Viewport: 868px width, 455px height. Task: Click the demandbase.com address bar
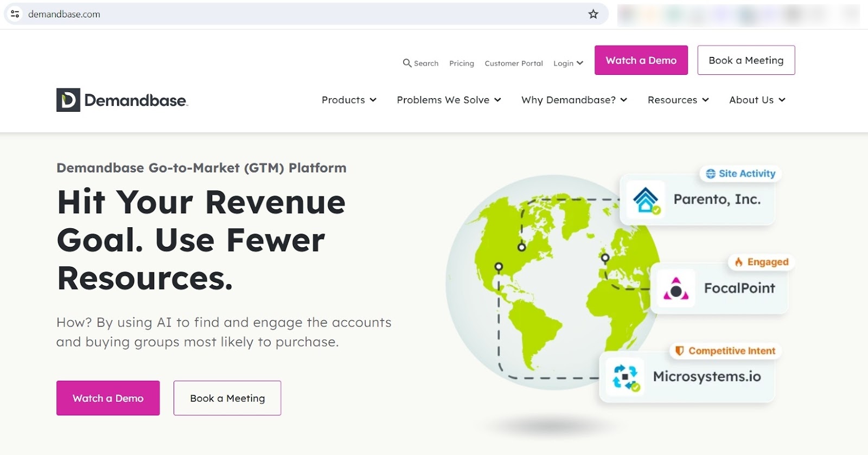coord(307,14)
